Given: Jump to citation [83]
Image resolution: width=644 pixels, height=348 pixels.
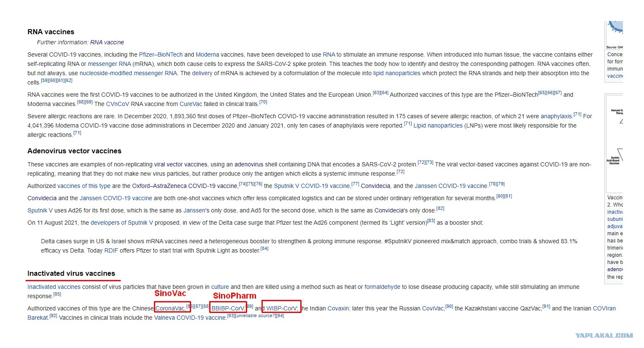Looking at the screenshot, I should [431, 220].
